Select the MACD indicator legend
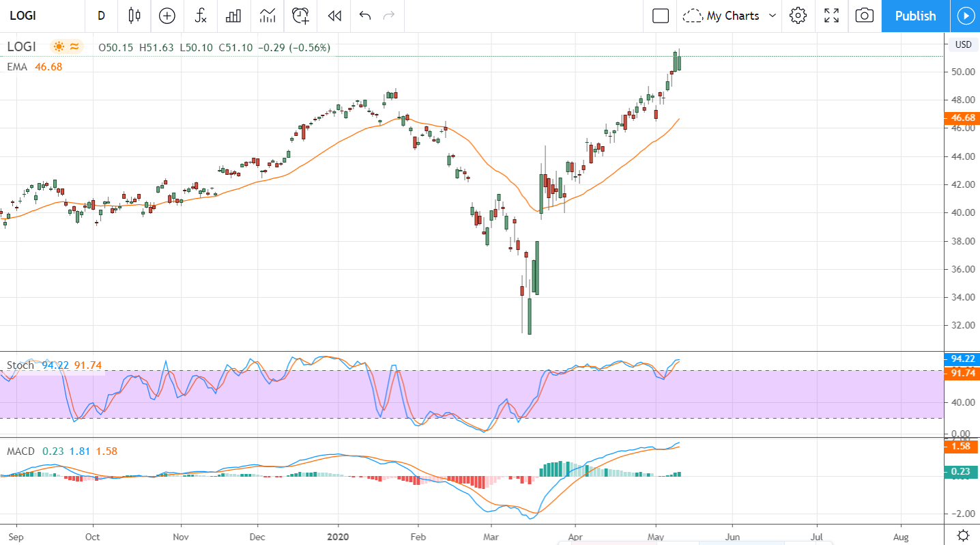The width and height of the screenshot is (980, 545). pos(21,451)
